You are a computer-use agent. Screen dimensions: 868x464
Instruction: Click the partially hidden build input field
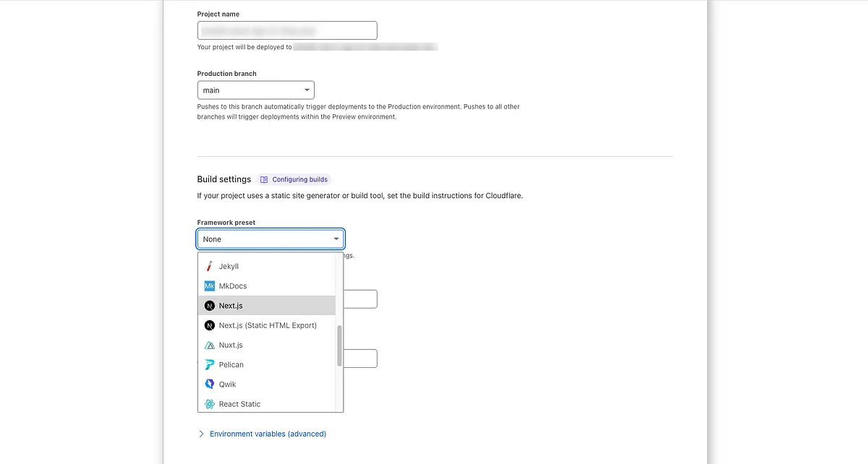tap(362, 298)
